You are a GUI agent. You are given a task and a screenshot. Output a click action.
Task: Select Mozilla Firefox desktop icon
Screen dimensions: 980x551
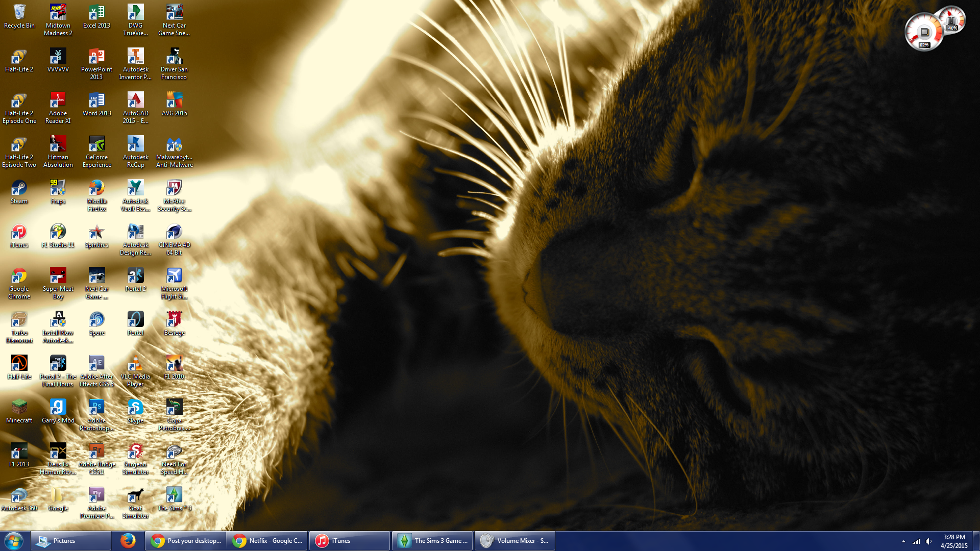tap(97, 196)
